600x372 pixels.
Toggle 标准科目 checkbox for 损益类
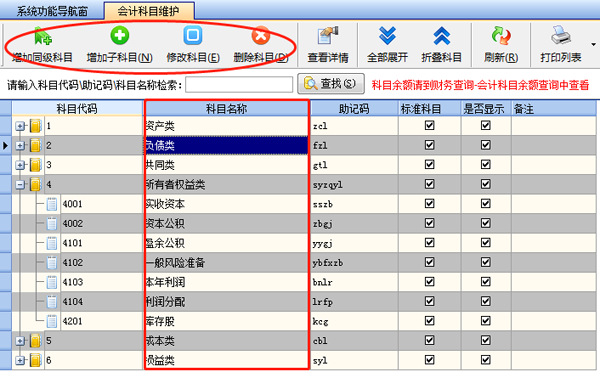(429, 360)
